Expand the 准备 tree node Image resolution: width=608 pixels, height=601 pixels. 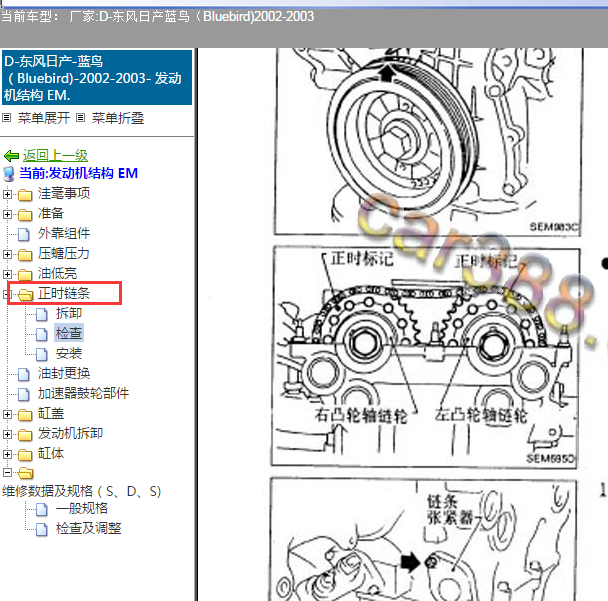click(x=8, y=214)
